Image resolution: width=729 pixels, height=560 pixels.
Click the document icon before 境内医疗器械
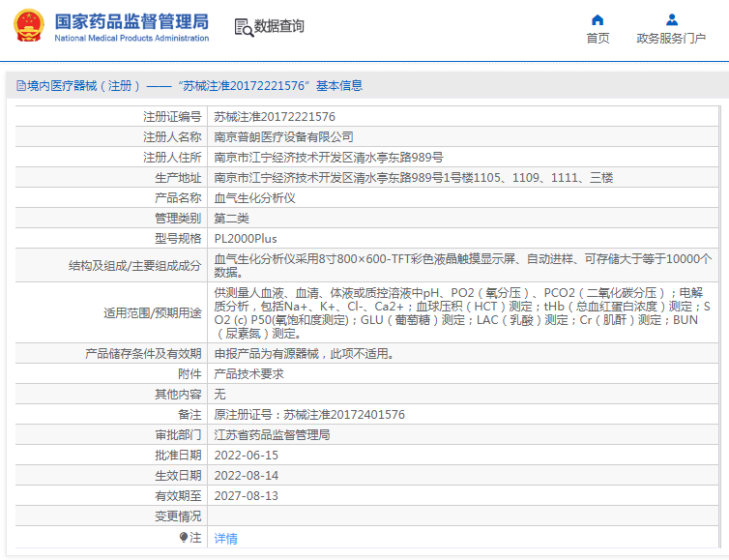tap(21, 85)
